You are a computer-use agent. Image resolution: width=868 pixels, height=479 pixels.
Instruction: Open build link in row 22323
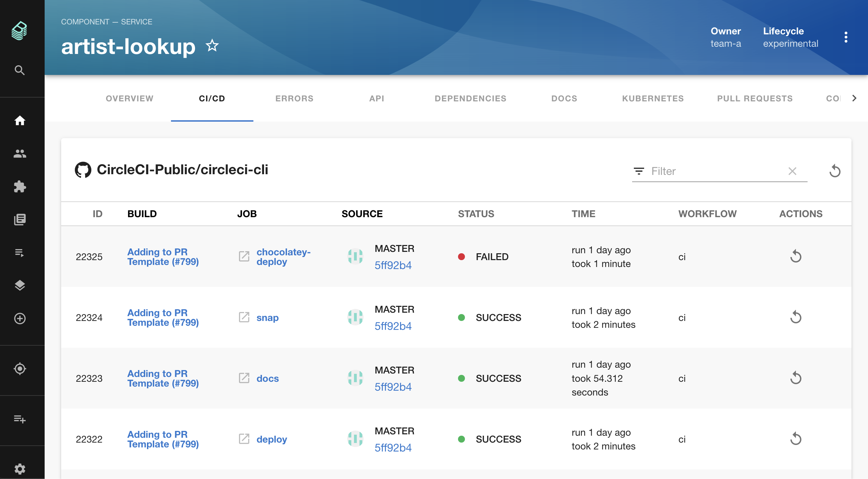pos(163,378)
